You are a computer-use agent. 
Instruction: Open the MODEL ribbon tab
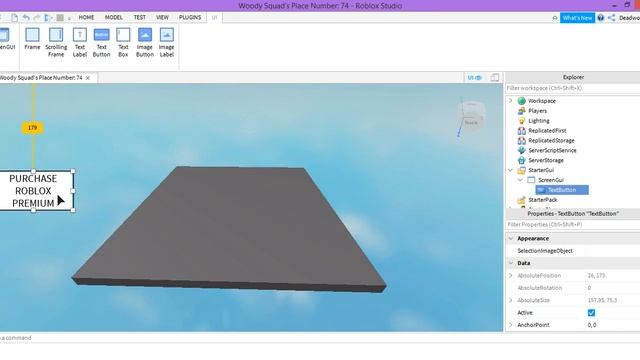pyautogui.click(x=113, y=18)
